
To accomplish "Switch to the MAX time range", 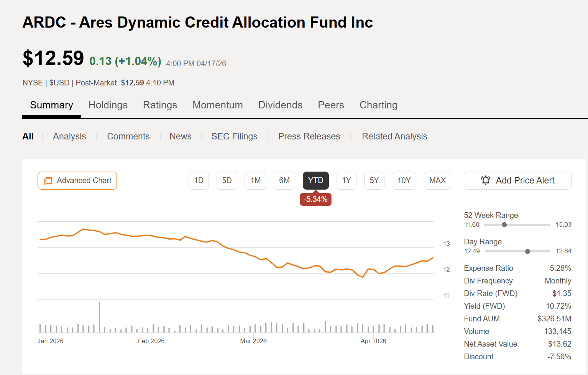I will coord(437,180).
